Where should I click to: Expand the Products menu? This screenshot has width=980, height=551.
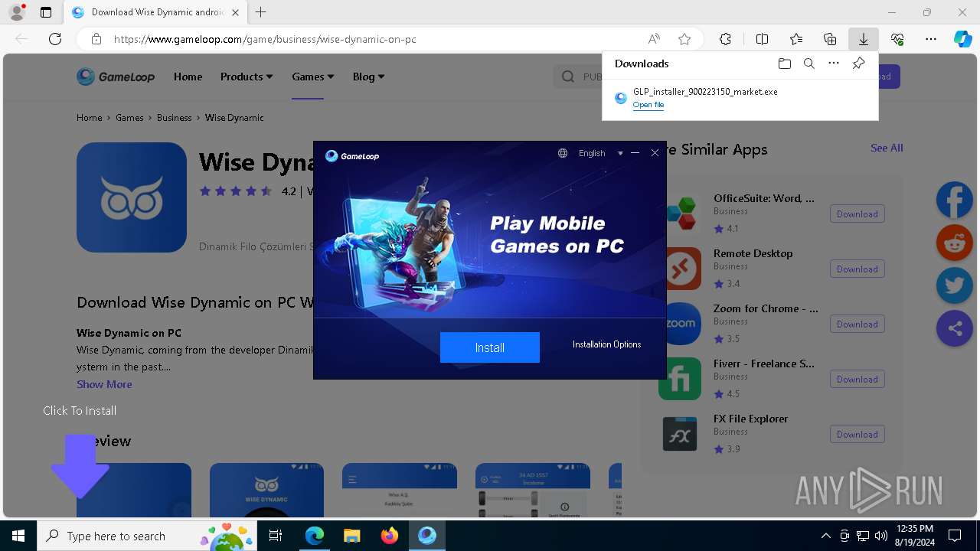tap(247, 77)
